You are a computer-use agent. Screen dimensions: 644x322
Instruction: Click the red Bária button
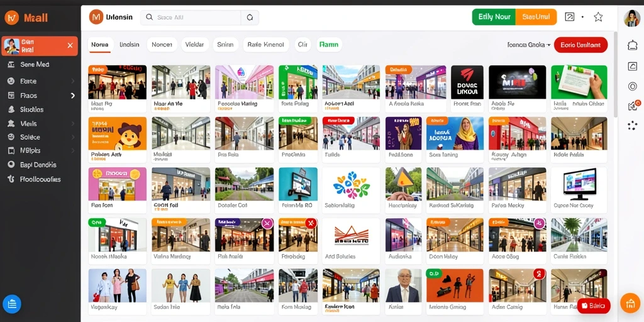[594, 306]
